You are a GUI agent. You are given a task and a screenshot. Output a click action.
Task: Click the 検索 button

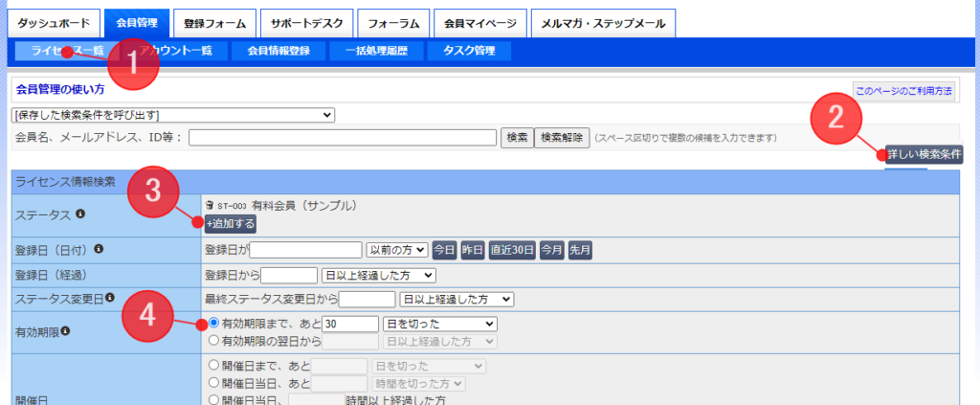click(517, 138)
